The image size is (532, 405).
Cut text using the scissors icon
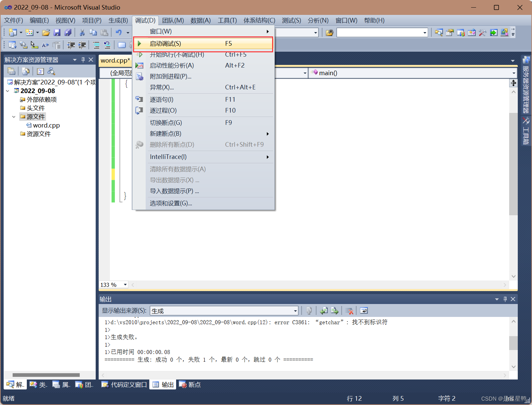(81, 32)
